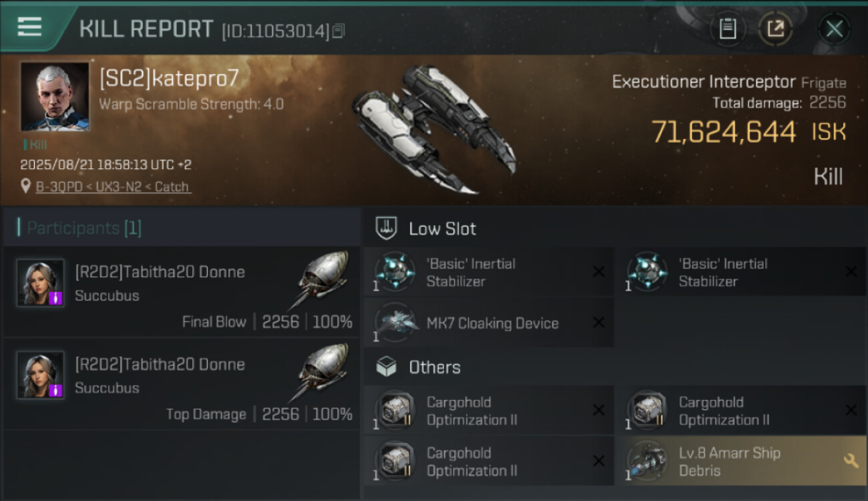Select the MK7 Cloaking Device icon

click(396, 323)
